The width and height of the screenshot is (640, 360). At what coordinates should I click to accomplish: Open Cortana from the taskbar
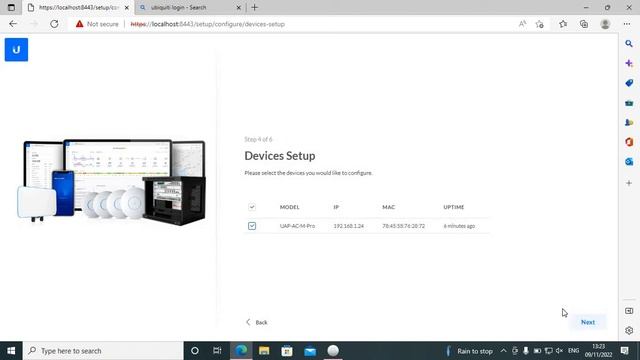point(195,351)
